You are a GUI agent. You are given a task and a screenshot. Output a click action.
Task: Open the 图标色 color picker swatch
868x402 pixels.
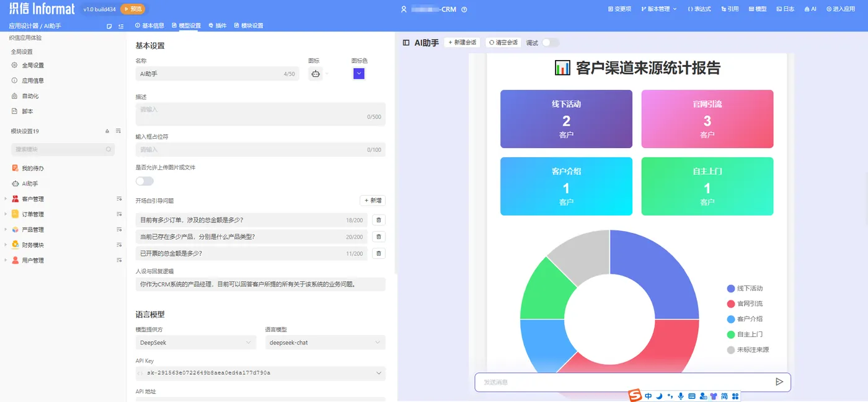tap(359, 74)
